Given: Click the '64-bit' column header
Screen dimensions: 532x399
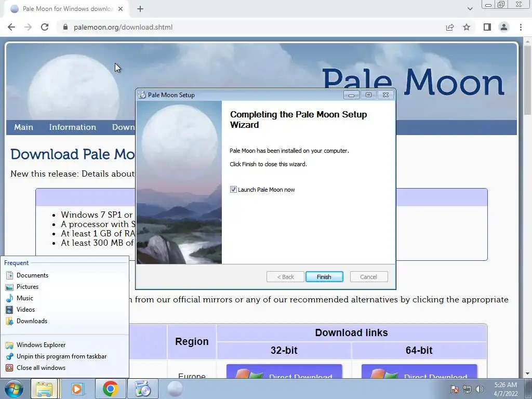Looking at the screenshot, I should tap(419, 350).
